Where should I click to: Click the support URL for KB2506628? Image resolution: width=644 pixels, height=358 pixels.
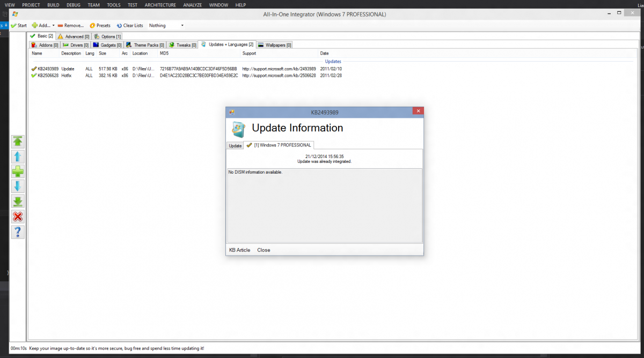pyautogui.click(x=279, y=76)
